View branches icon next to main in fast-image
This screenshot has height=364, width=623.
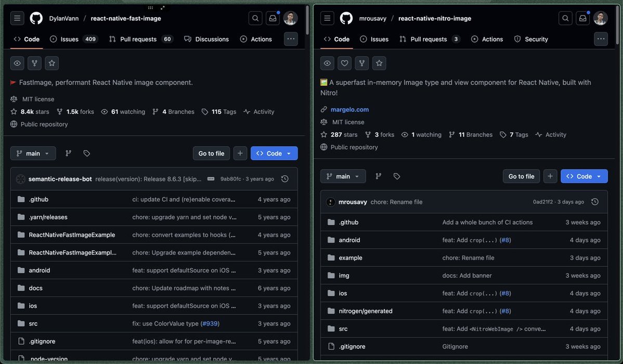[68, 153]
